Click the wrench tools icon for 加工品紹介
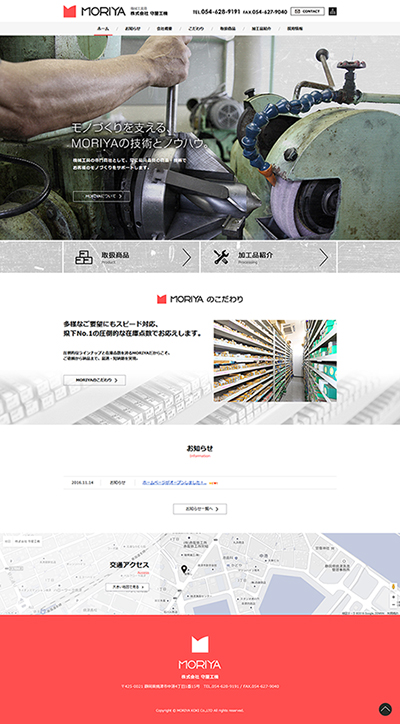The height and width of the screenshot is (724, 400). (221, 257)
